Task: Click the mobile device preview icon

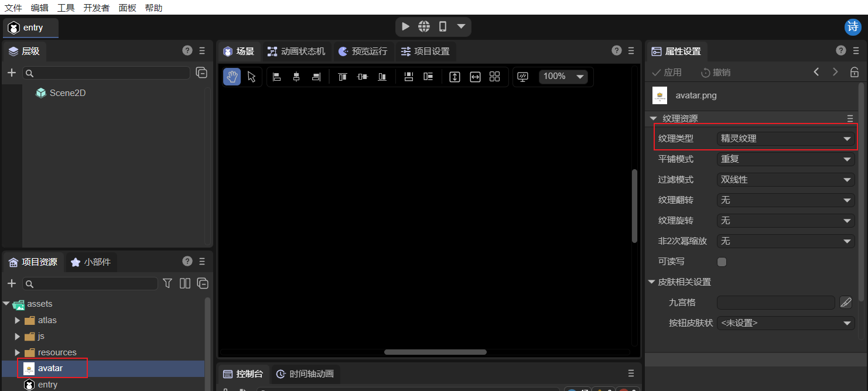Action: point(443,27)
